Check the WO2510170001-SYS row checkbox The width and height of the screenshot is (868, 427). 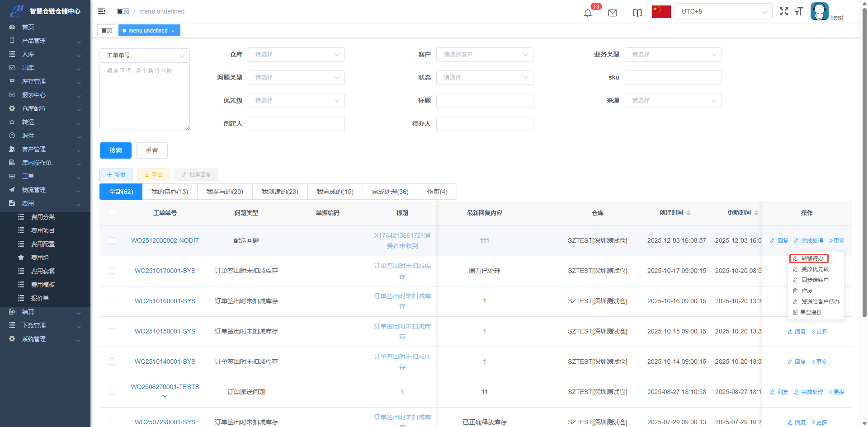[x=112, y=271]
